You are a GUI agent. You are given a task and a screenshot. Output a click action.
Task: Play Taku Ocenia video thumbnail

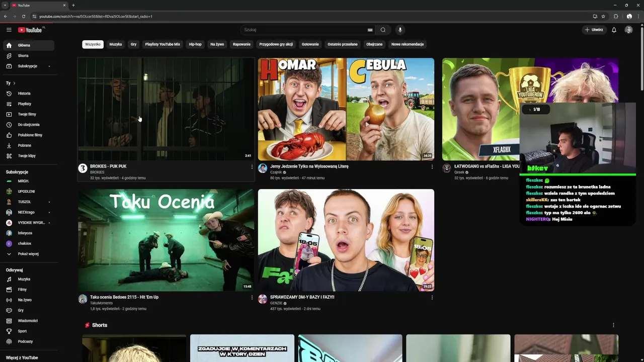[x=166, y=240]
